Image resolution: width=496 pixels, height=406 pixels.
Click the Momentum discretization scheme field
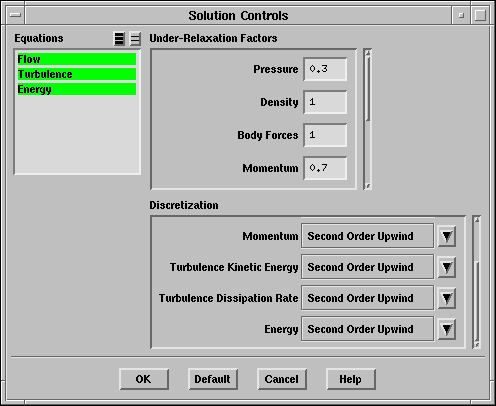click(x=367, y=236)
